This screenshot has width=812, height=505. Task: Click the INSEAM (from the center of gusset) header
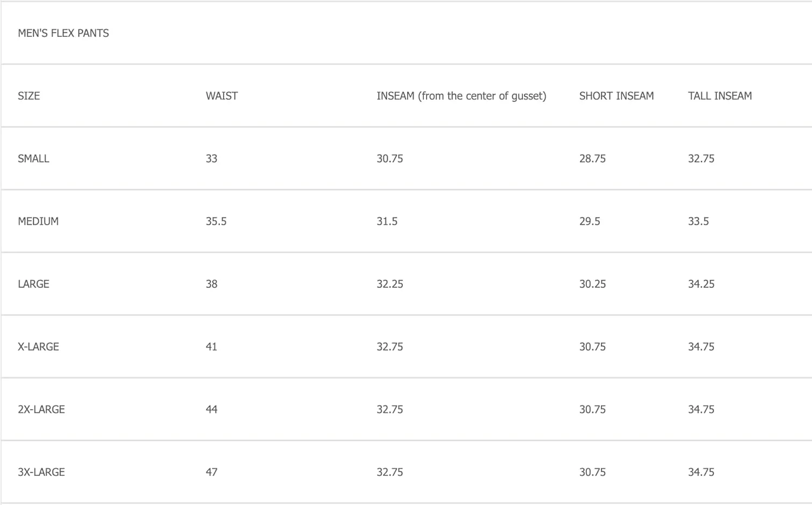click(461, 96)
